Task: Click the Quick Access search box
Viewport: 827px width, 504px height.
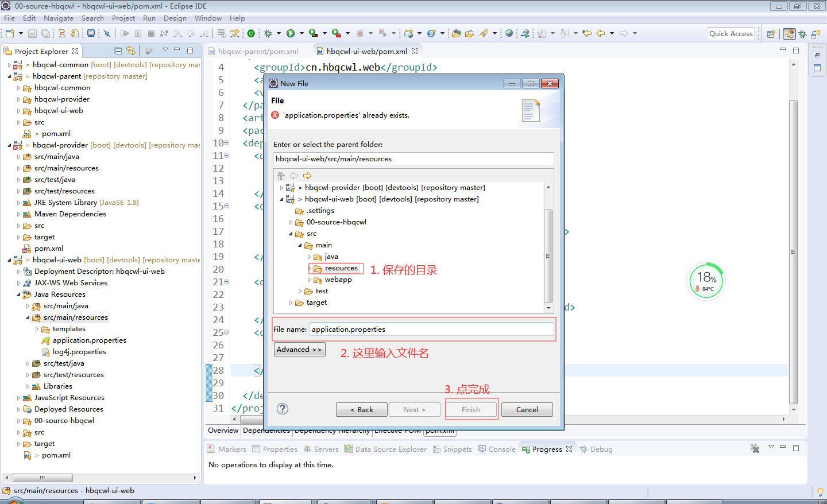Action: tap(731, 33)
